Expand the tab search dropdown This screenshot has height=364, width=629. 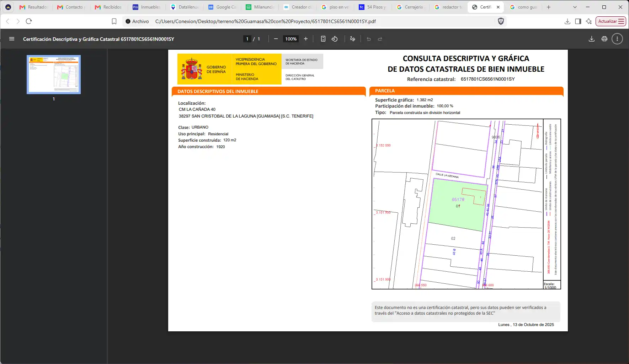575,7
